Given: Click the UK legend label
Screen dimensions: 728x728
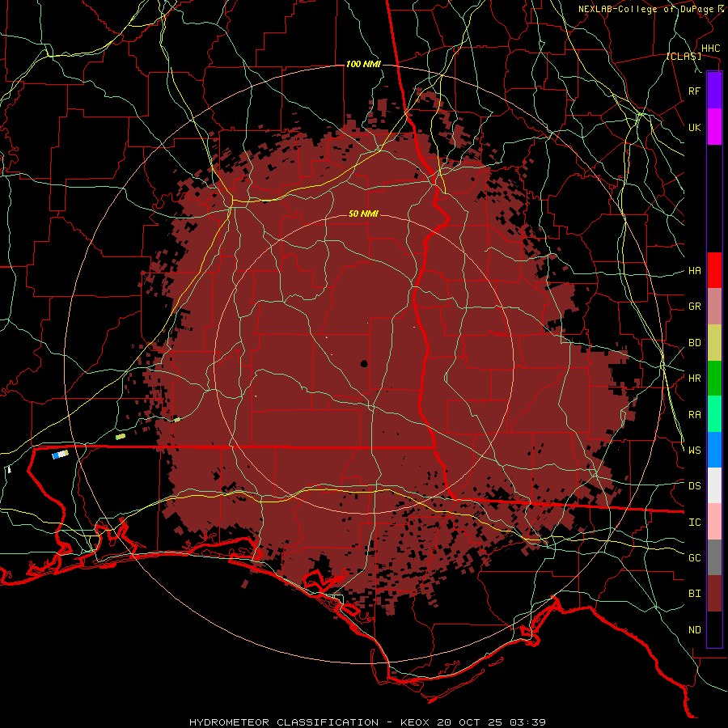Looking at the screenshot, I should point(695,127).
